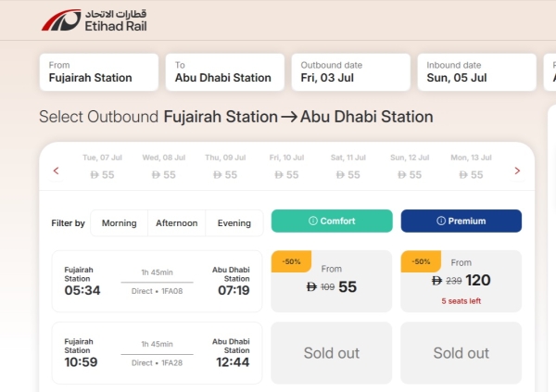Select Mon, 13 Jul date tab
Image resolution: width=556 pixels, height=392 pixels.
click(471, 167)
